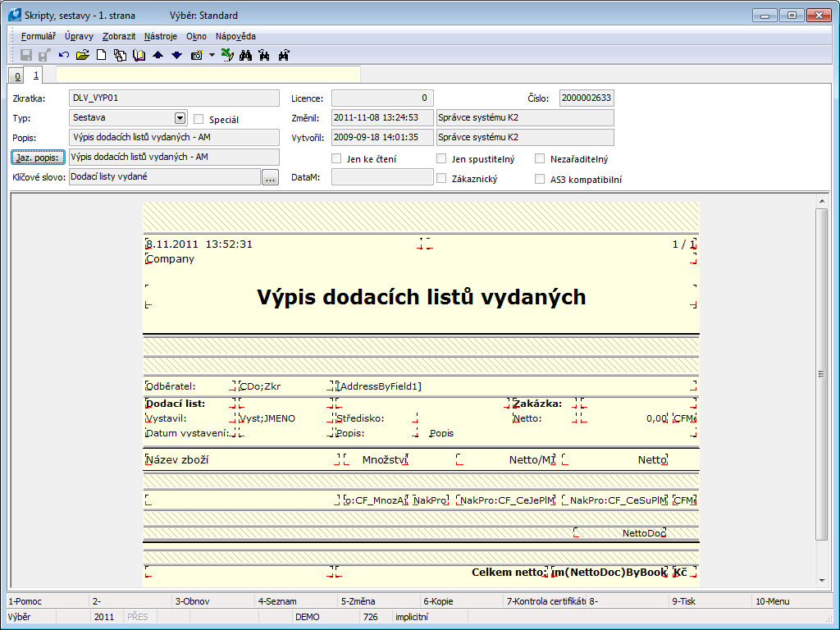Expand the Typ dropdown list
The height and width of the screenshot is (630, 840).
[180, 118]
